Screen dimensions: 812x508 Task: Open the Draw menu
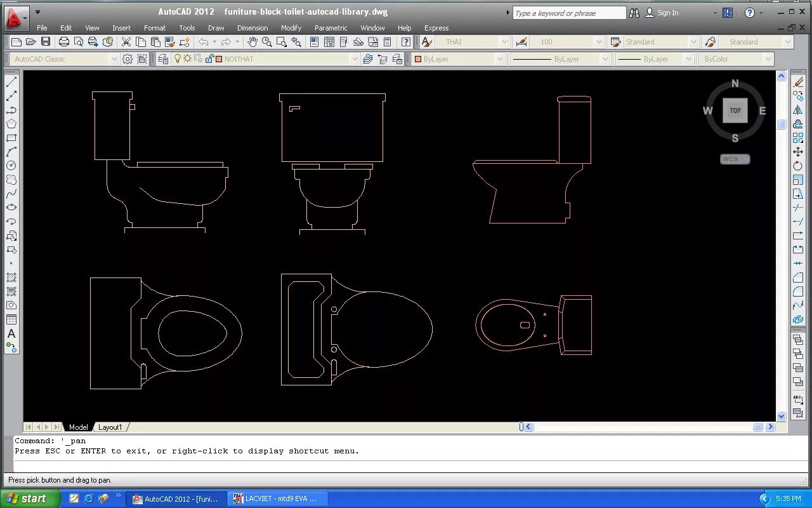click(216, 28)
